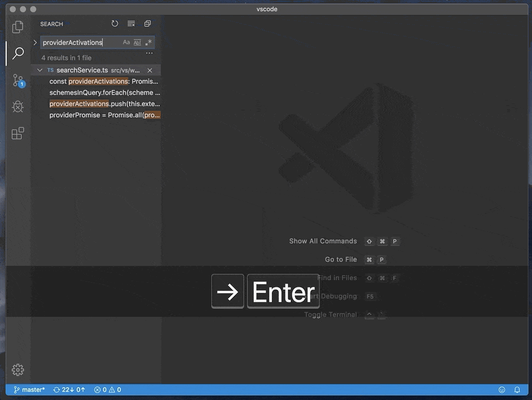Open Toggle Search Details ellipsis
The image size is (532, 400).
pos(149,53)
